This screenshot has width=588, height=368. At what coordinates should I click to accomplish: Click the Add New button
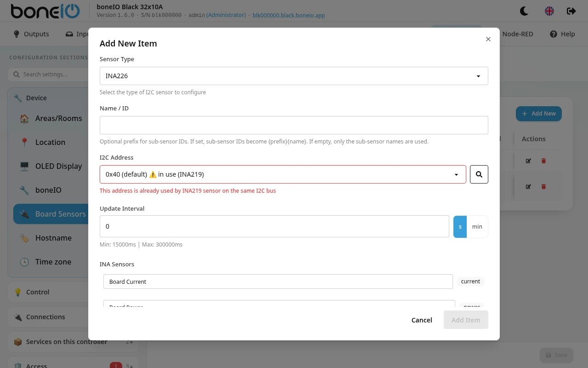(x=539, y=114)
